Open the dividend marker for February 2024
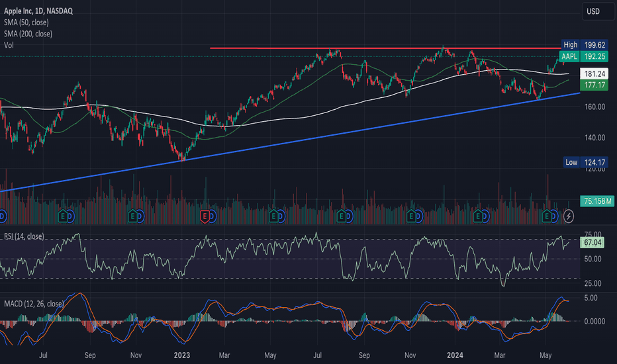 coord(485,216)
